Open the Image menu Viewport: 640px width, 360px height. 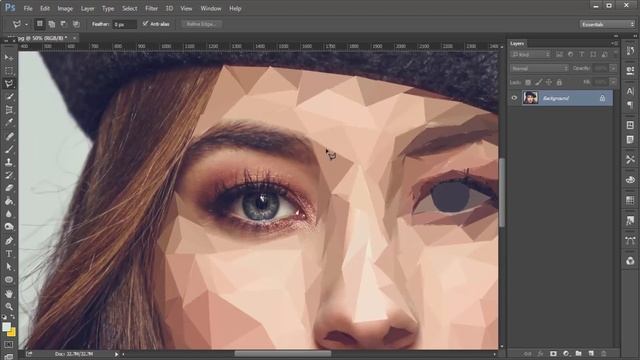coord(65,8)
